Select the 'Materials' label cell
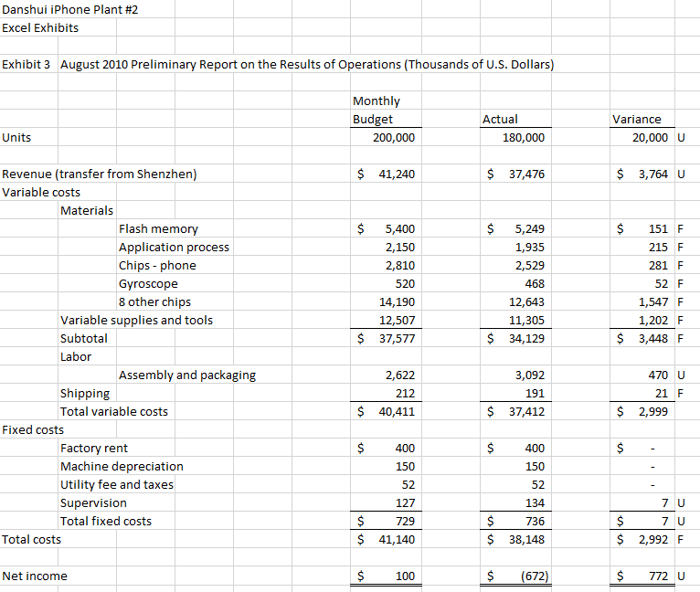This screenshot has width=700, height=592. (x=87, y=211)
